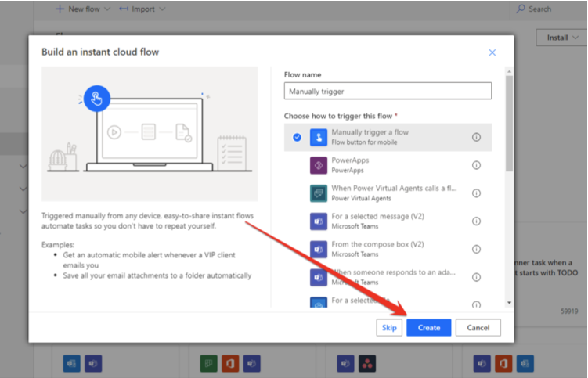Choose the PowerApps trigger text
Screen dimensions: 588x378
coord(350,160)
